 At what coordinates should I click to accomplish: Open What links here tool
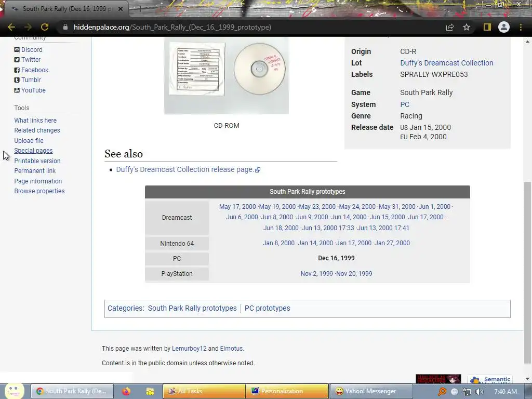pos(35,121)
